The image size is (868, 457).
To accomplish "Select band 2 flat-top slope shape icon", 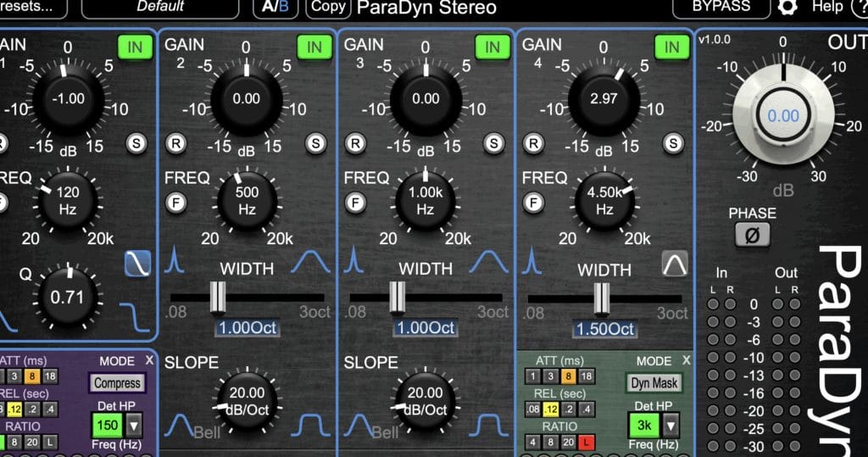I will point(310,425).
